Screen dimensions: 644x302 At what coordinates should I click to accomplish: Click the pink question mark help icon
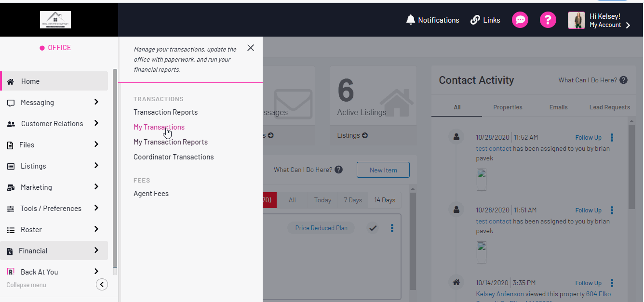click(x=548, y=20)
